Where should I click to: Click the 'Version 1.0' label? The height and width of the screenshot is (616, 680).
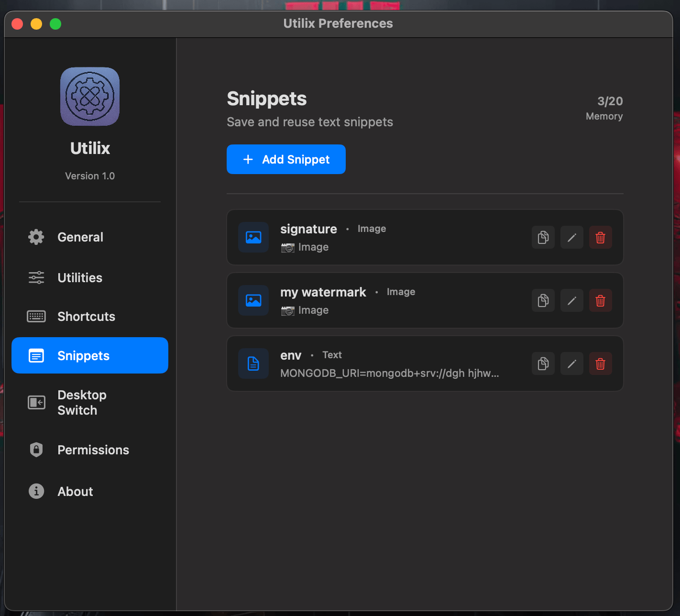pos(90,176)
